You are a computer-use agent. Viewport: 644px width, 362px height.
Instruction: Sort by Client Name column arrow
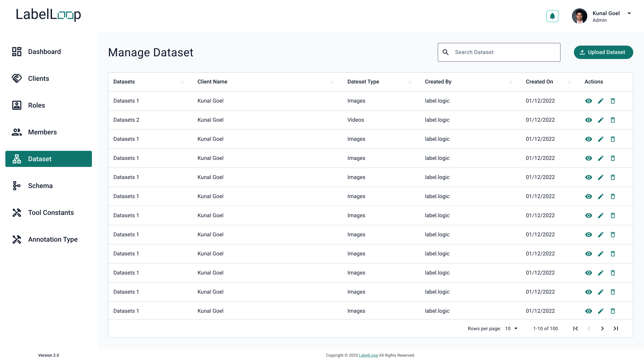pos(332,82)
